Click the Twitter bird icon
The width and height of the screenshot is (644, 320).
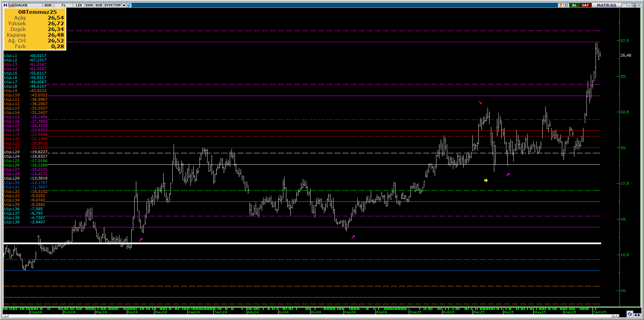coord(129,5)
